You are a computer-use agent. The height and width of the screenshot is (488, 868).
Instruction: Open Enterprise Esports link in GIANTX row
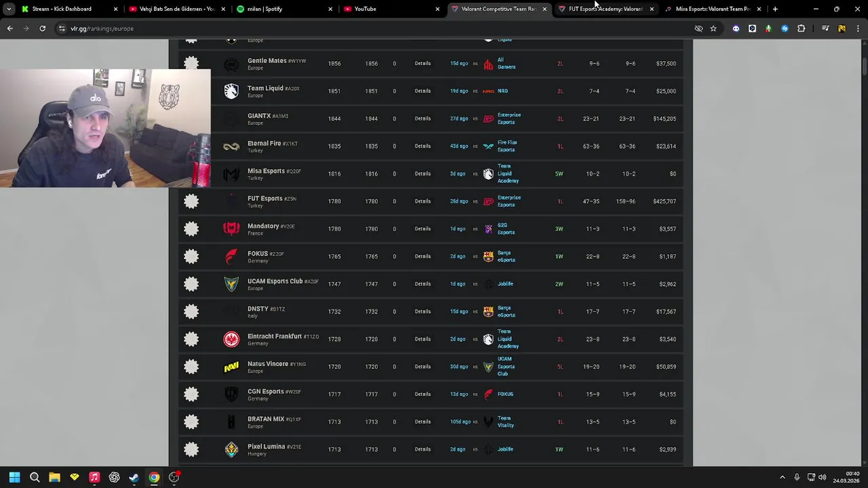(x=509, y=119)
